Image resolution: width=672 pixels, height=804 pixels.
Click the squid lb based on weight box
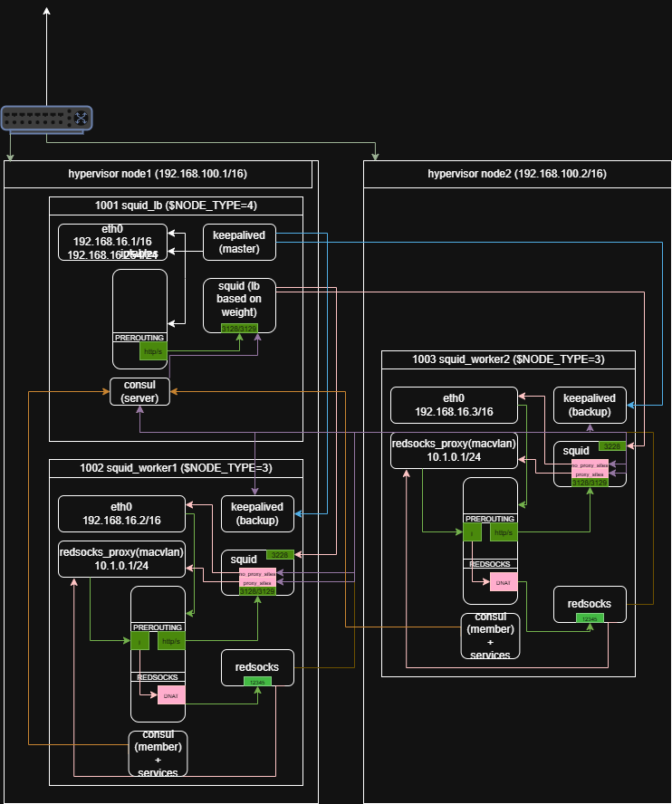coord(239,305)
